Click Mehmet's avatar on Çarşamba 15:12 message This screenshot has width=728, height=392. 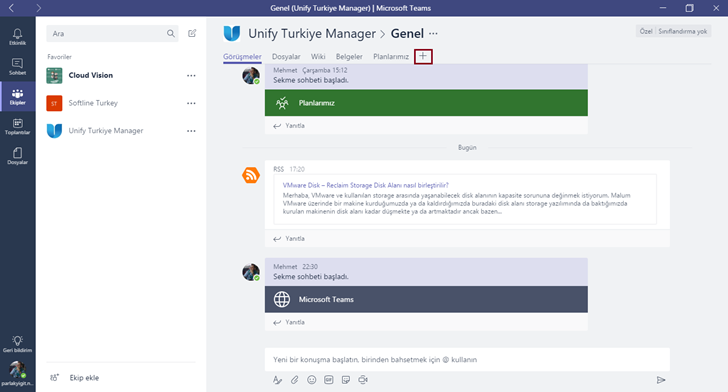tap(251, 75)
